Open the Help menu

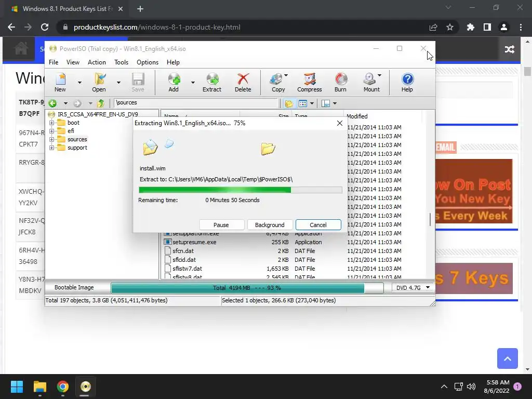(x=173, y=62)
